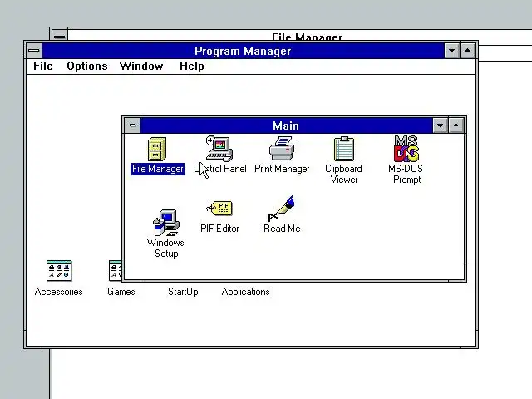Maximize the Main group window
Image resolution: width=532 pixels, height=399 pixels.
tap(456, 126)
